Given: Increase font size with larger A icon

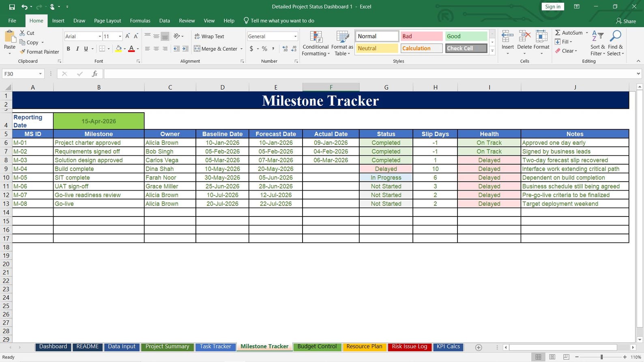Looking at the screenshot, I should coord(127,36).
